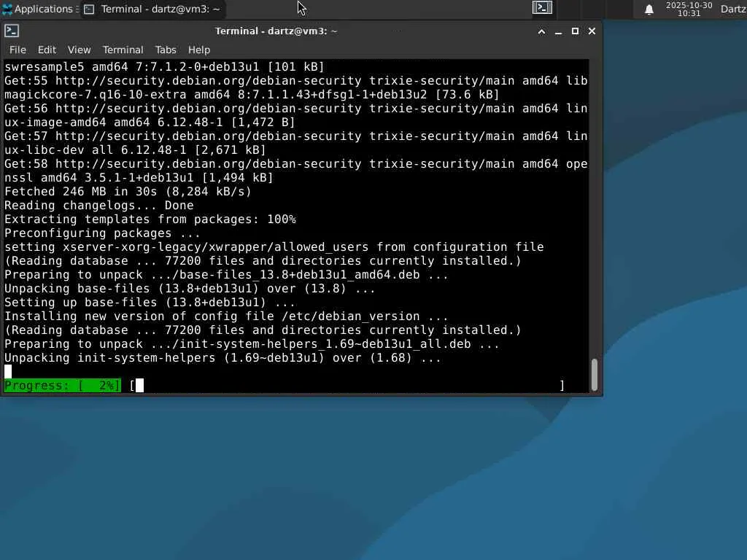Click the Terminal window title text
The image size is (747, 560).
tap(276, 31)
